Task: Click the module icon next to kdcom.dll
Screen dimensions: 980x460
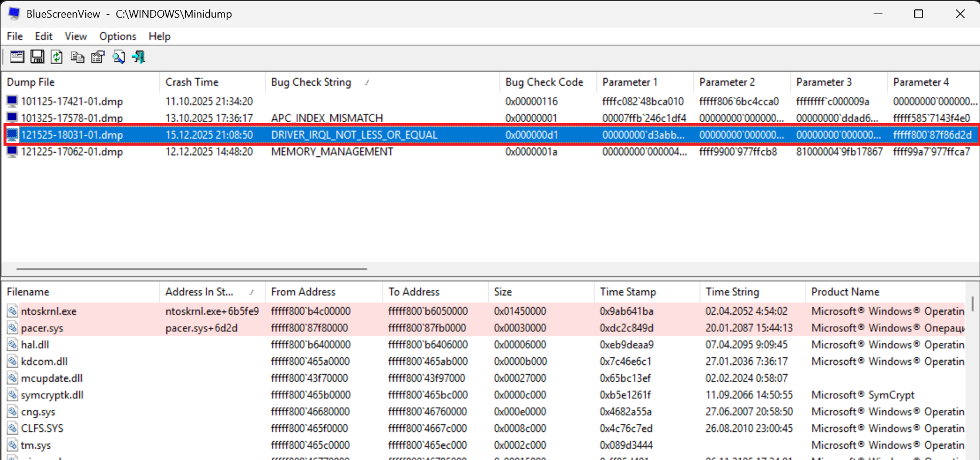Action: click(12, 361)
